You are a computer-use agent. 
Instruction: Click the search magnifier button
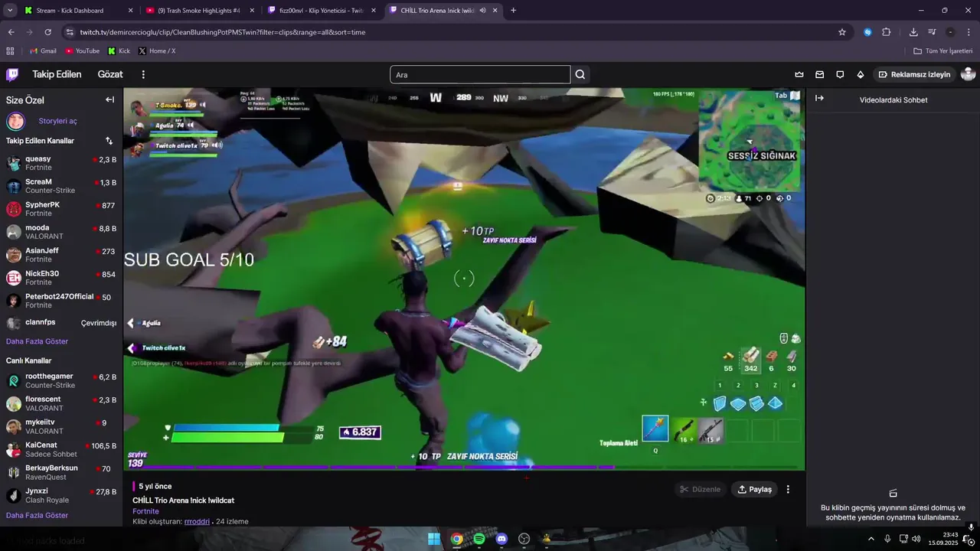580,74
